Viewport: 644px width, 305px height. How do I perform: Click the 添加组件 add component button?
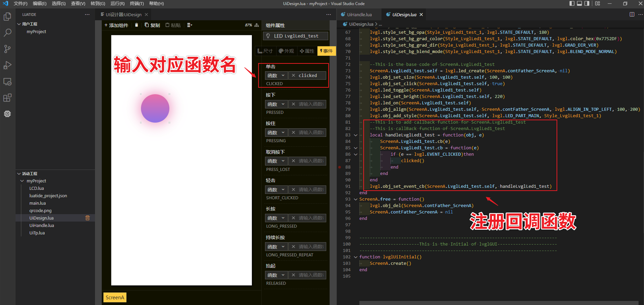coord(116,25)
